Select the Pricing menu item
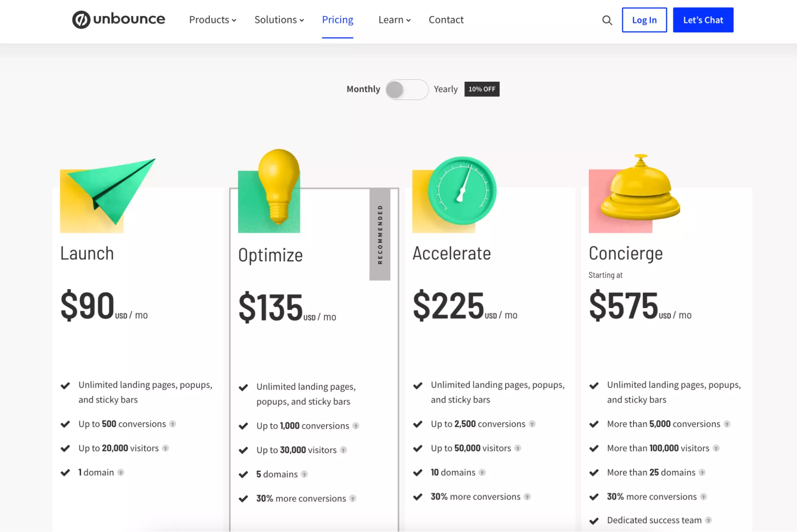Image resolution: width=797 pixels, height=532 pixels. (x=337, y=20)
